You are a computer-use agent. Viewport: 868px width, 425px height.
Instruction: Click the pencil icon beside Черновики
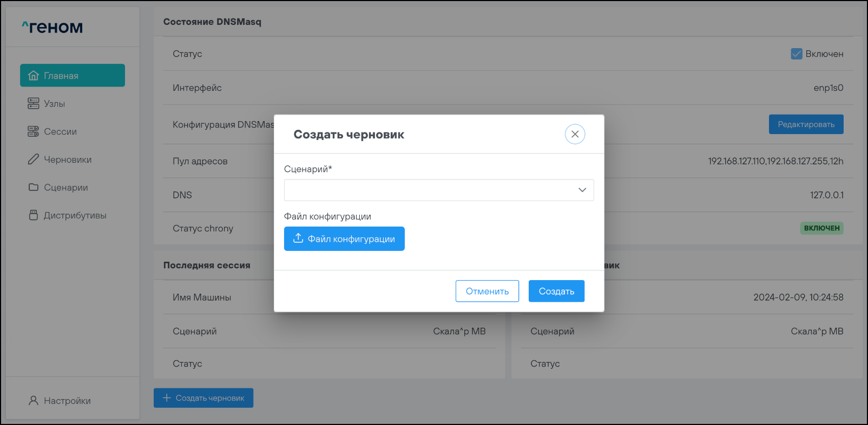[34, 160]
